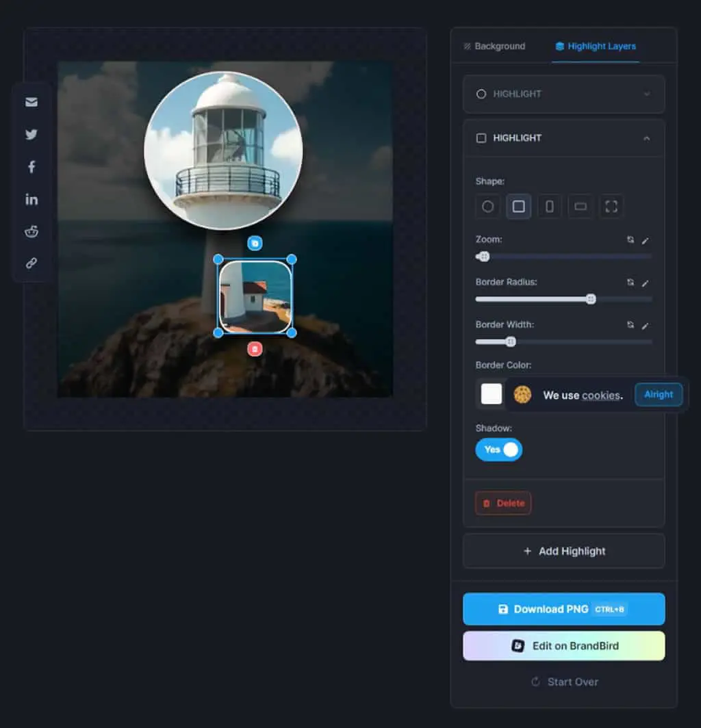Select the circle shape option

tap(488, 206)
